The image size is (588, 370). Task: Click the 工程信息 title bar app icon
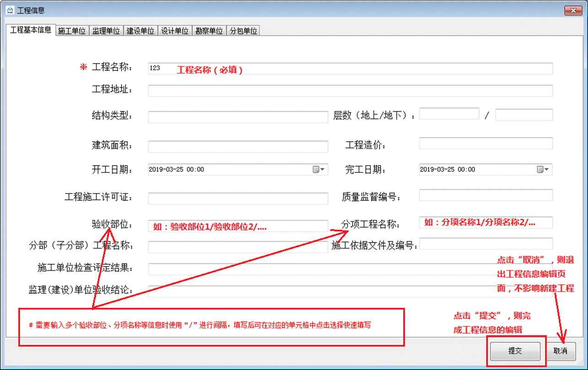point(11,10)
